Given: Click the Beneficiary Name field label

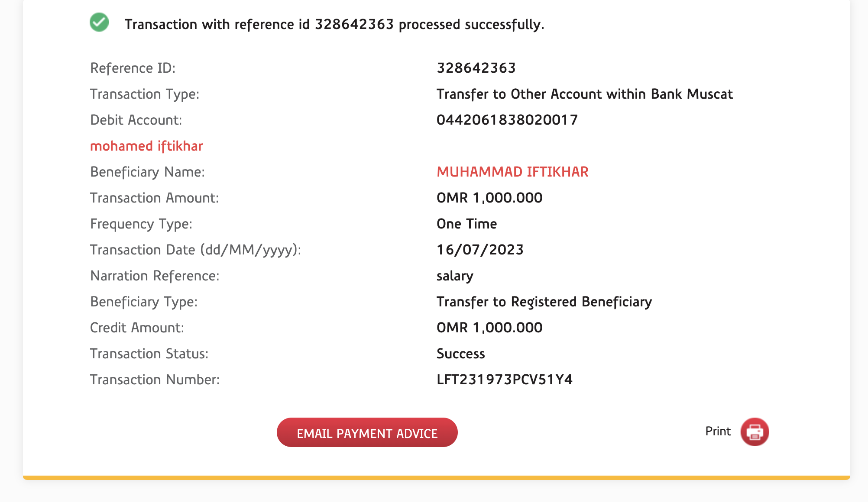Looking at the screenshot, I should [147, 172].
